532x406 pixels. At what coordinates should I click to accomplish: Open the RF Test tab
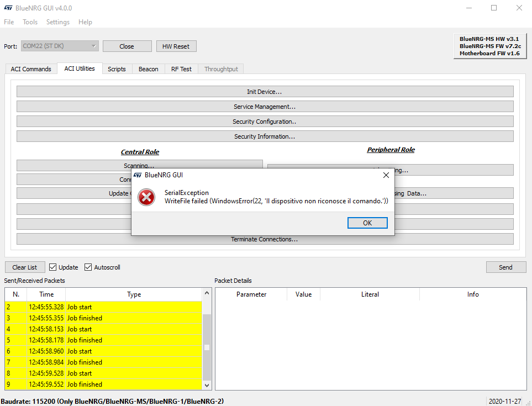pyautogui.click(x=181, y=69)
